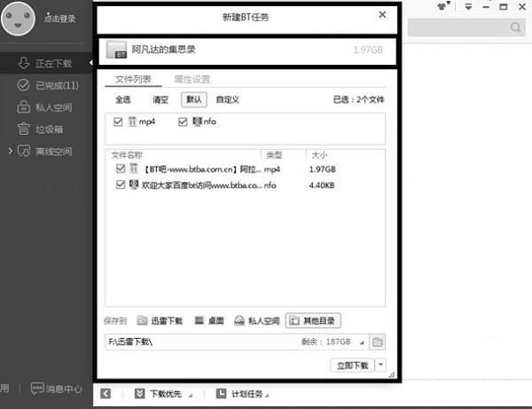Image resolution: width=532 pixels, height=409 pixels.
Task: Open the 计划任务 menu
Action: point(242,394)
